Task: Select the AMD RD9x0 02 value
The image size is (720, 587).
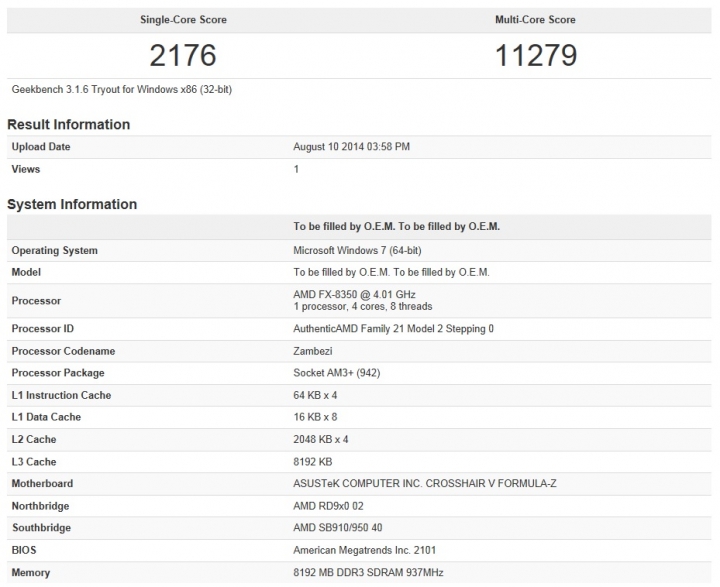Action: pyautogui.click(x=328, y=506)
